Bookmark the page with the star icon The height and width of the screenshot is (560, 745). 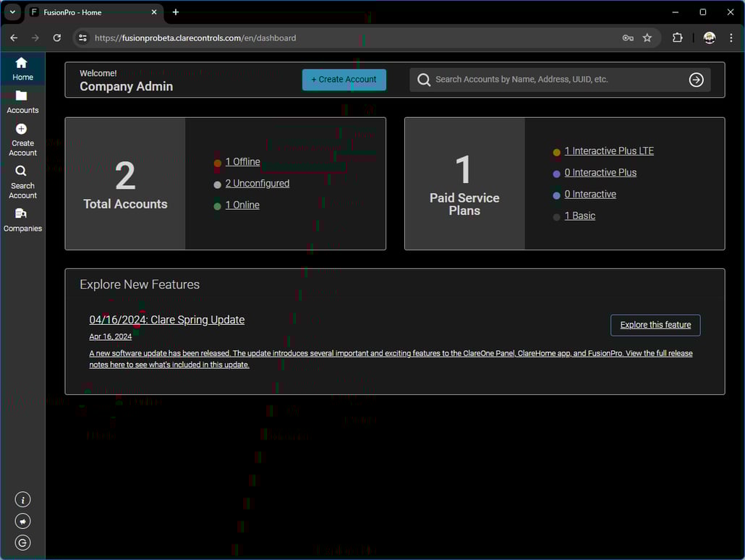pyautogui.click(x=647, y=38)
